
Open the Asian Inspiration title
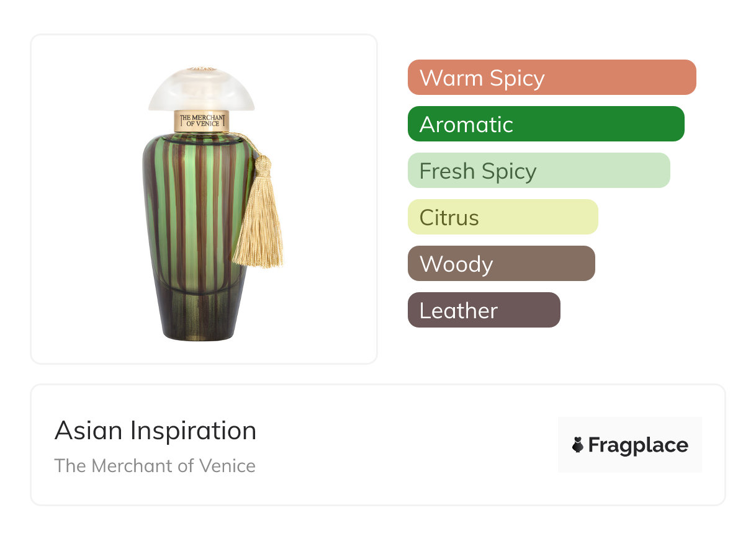(155, 431)
